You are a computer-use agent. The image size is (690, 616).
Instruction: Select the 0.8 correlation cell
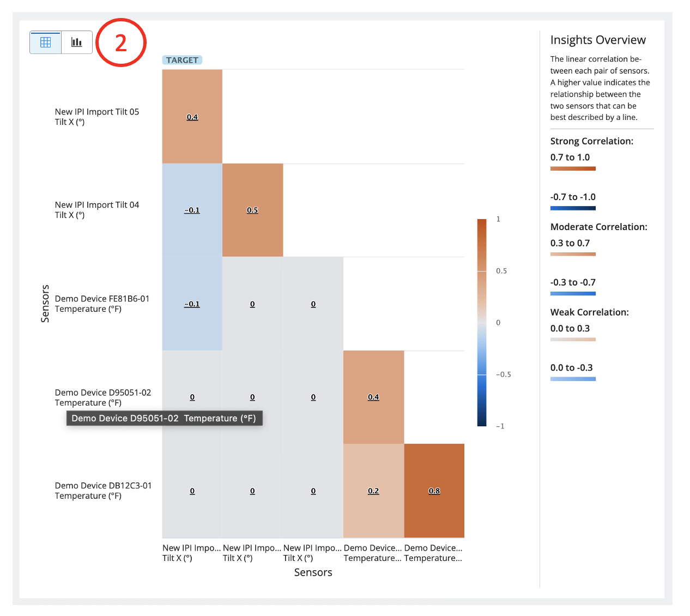click(434, 491)
